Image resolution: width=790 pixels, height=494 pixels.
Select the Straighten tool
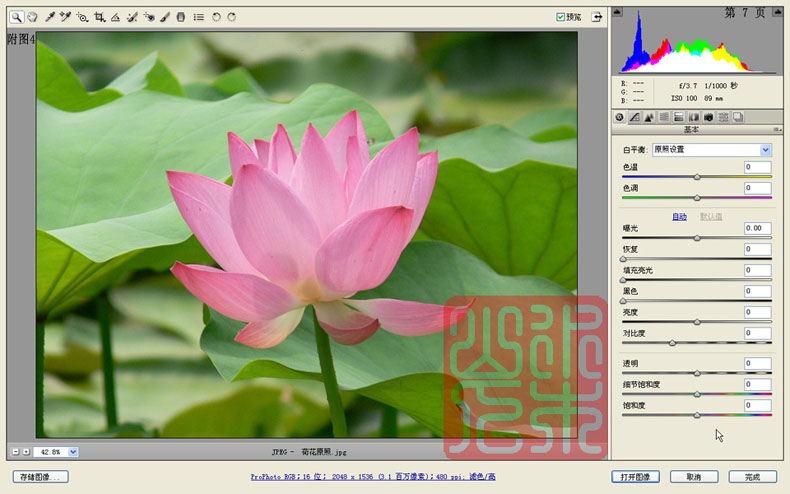115,17
